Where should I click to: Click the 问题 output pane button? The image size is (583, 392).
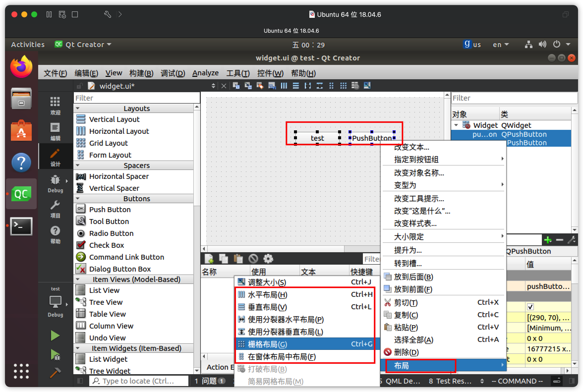(x=210, y=381)
